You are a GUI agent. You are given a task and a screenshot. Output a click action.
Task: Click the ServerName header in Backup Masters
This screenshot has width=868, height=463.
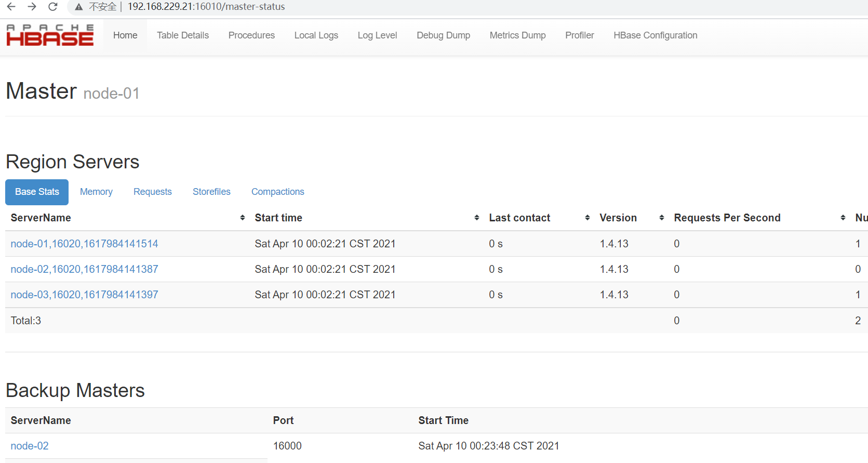[x=41, y=420]
